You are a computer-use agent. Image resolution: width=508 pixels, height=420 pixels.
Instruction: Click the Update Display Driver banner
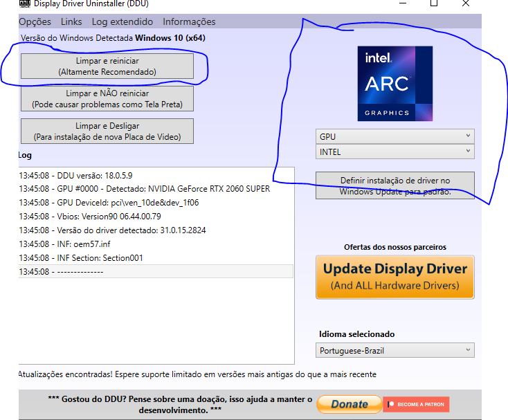coord(395,277)
